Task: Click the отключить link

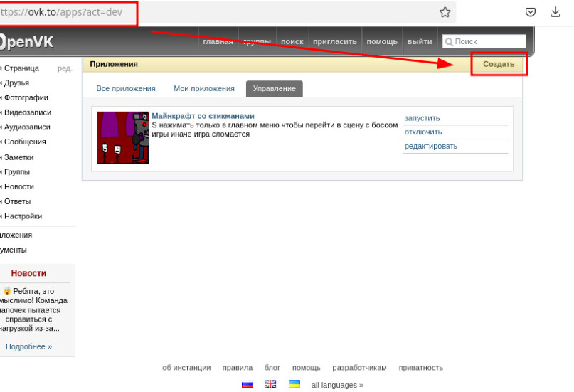Action: click(423, 132)
